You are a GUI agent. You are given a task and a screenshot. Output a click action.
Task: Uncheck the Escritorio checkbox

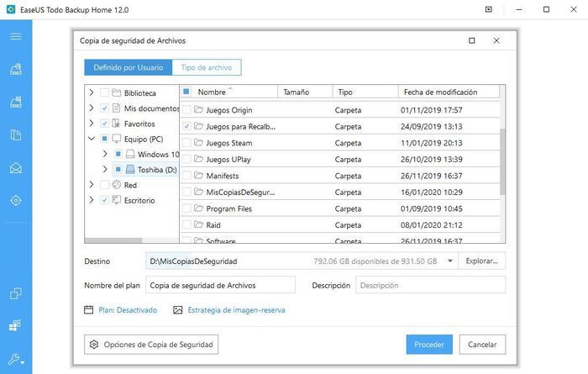click(x=105, y=200)
